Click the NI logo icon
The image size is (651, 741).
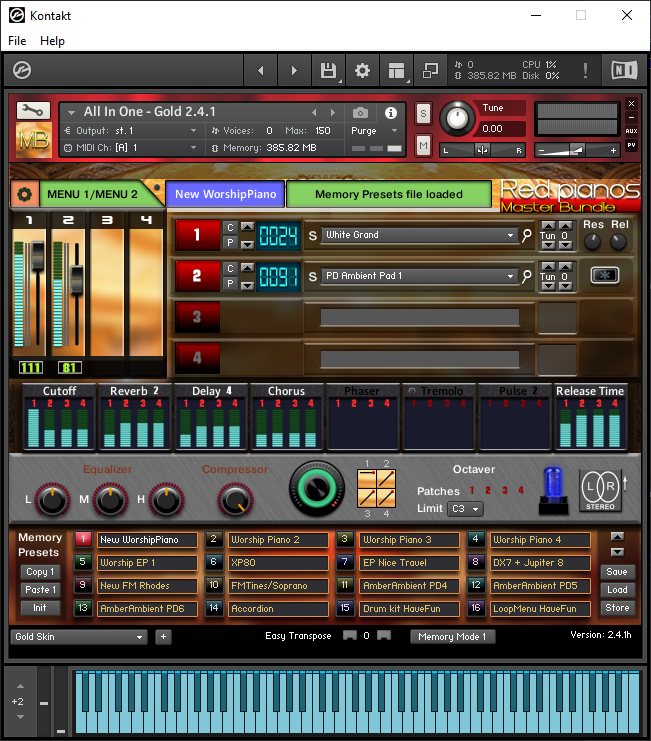624,70
